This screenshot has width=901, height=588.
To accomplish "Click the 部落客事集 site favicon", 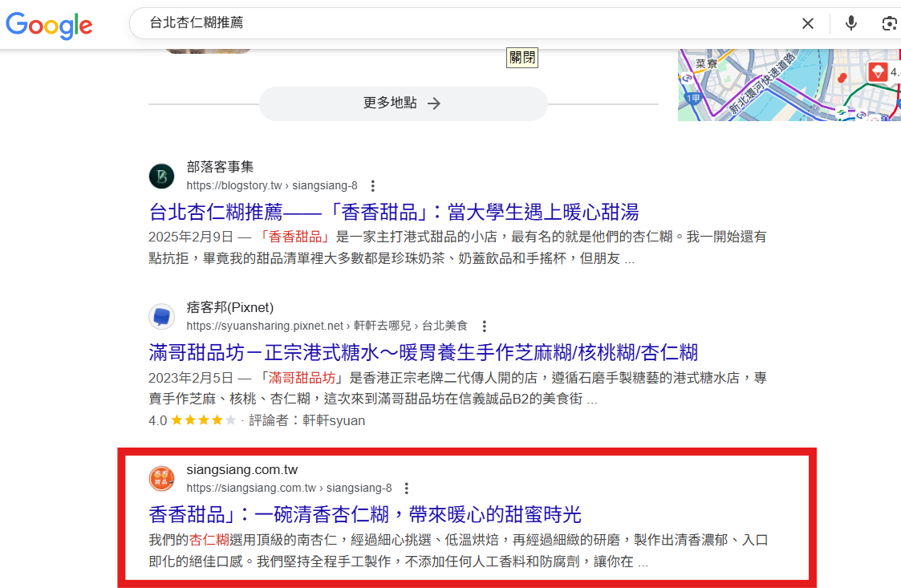I will tap(162, 176).
